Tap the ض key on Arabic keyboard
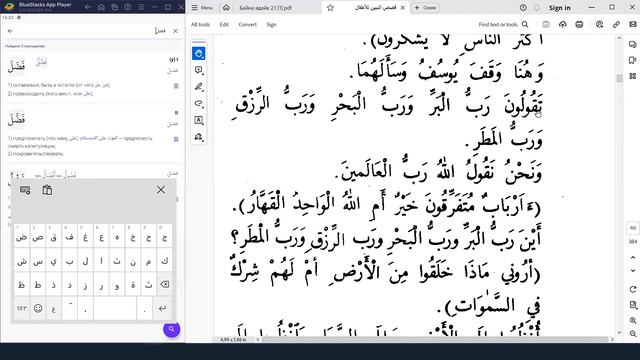Screen dimensions: 640x360 [x=22, y=237]
